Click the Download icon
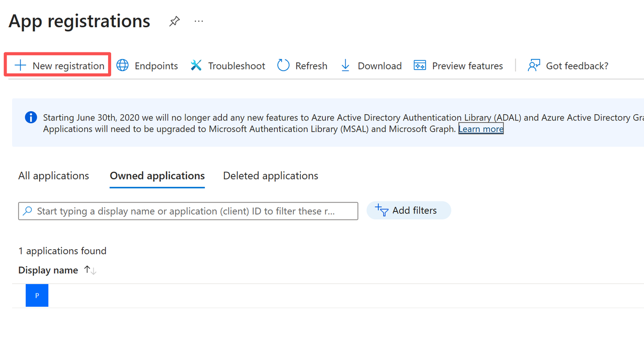 [345, 65]
